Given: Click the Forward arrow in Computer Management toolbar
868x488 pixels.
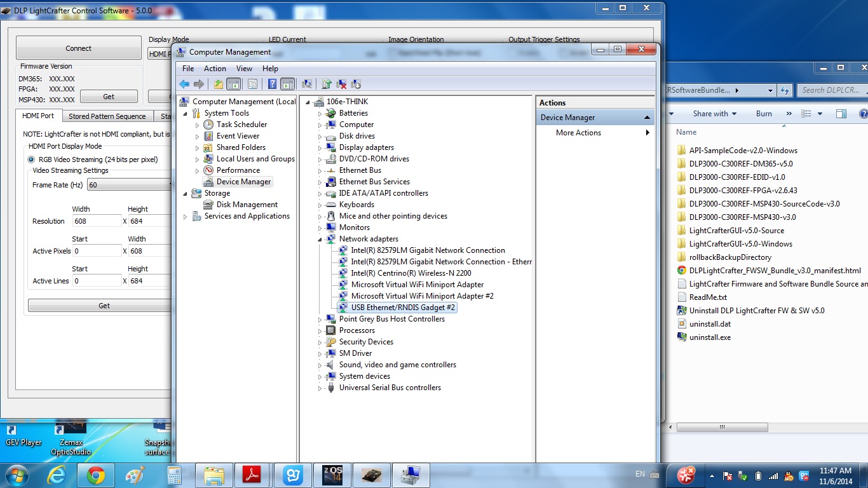Looking at the screenshot, I should (x=199, y=84).
